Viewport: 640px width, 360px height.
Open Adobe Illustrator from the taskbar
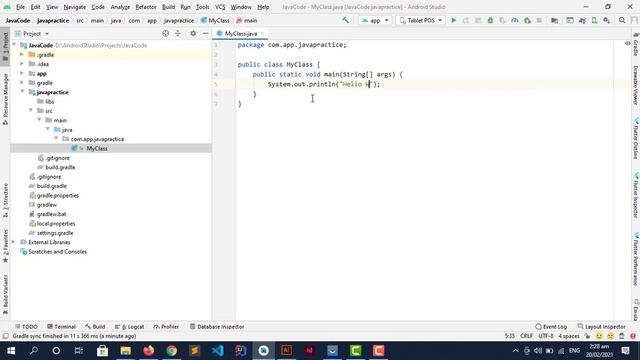287,350
